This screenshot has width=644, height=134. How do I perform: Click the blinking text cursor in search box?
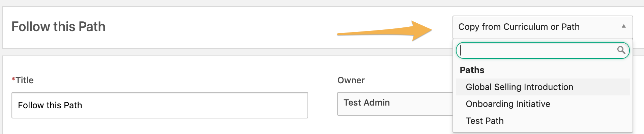pos(461,50)
